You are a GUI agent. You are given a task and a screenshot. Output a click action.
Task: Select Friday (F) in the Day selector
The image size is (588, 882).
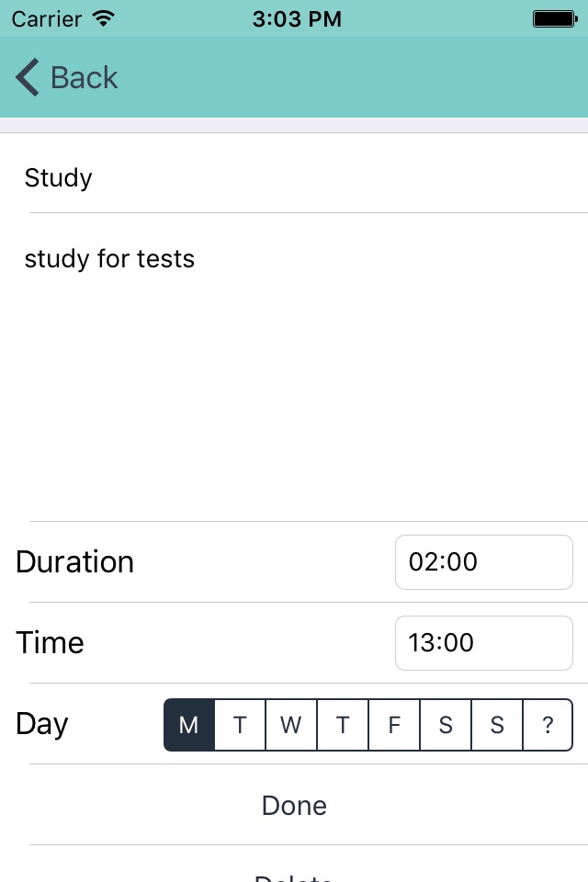(x=394, y=725)
